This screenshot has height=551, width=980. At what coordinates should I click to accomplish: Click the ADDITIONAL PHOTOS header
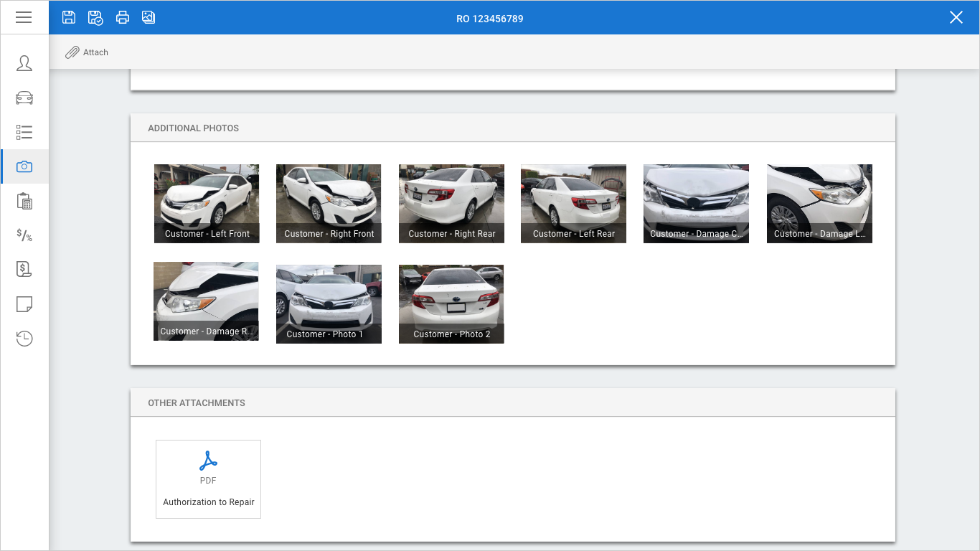[x=193, y=128]
